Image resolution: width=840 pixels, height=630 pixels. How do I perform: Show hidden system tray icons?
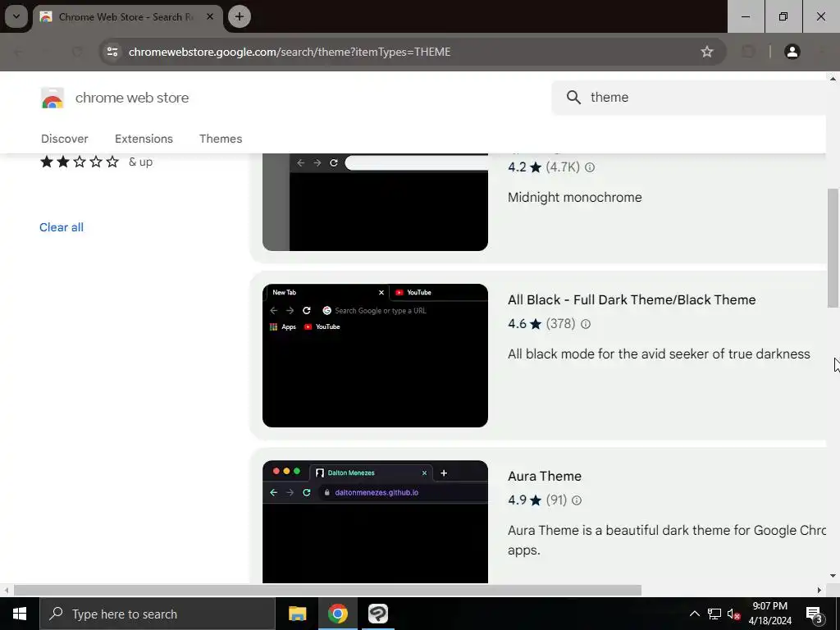pos(694,614)
